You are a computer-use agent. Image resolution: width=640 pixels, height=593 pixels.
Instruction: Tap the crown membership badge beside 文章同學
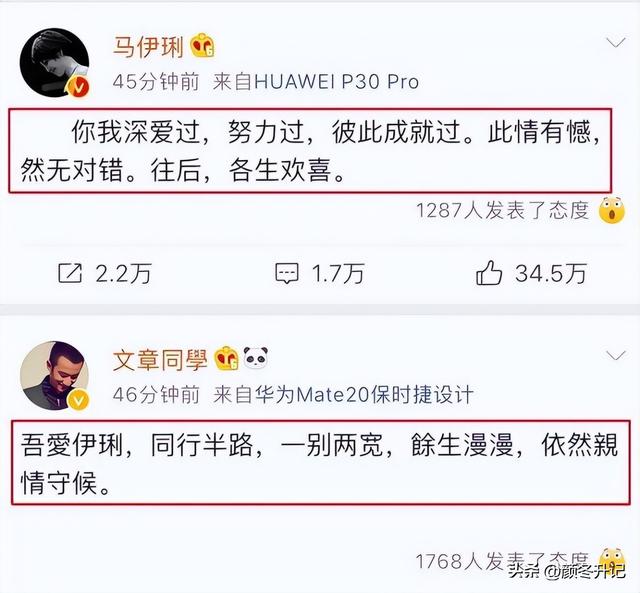[227, 358]
